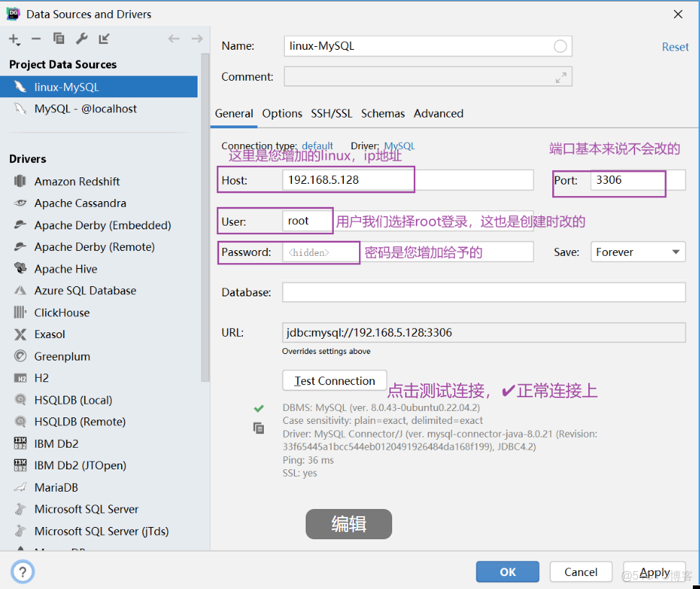Select linux-MySQL data source
Viewport: 700px width, 589px height.
pyautogui.click(x=99, y=87)
